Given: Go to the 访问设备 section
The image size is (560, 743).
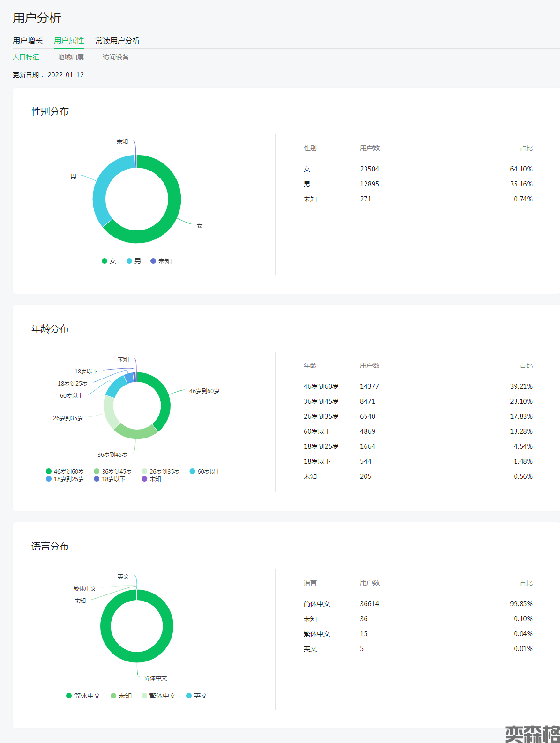Looking at the screenshot, I should pyautogui.click(x=115, y=57).
